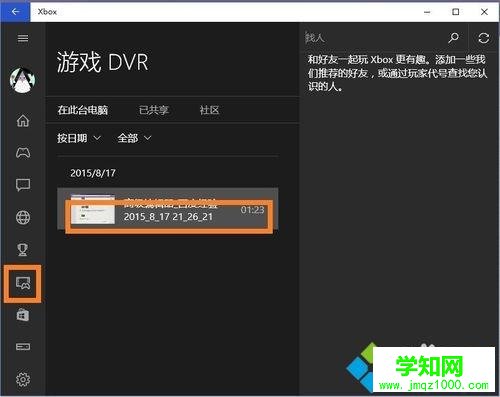Switch to 社区 tab

[209, 110]
